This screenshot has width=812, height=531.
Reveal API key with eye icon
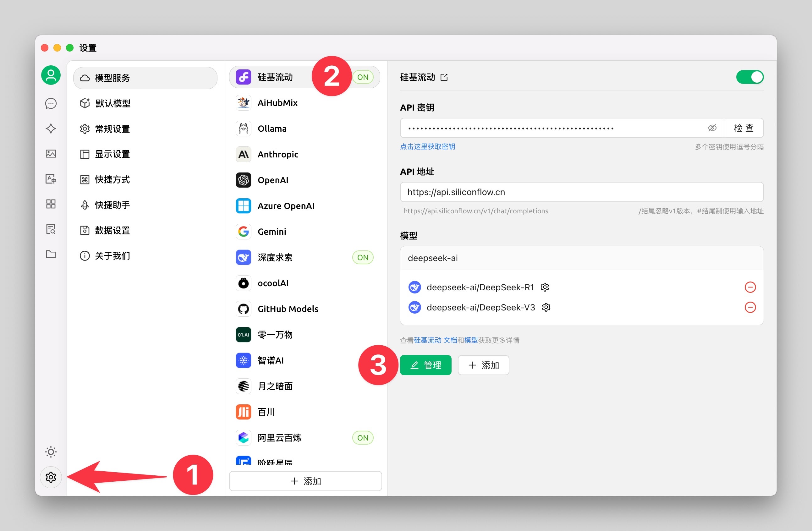(712, 128)
